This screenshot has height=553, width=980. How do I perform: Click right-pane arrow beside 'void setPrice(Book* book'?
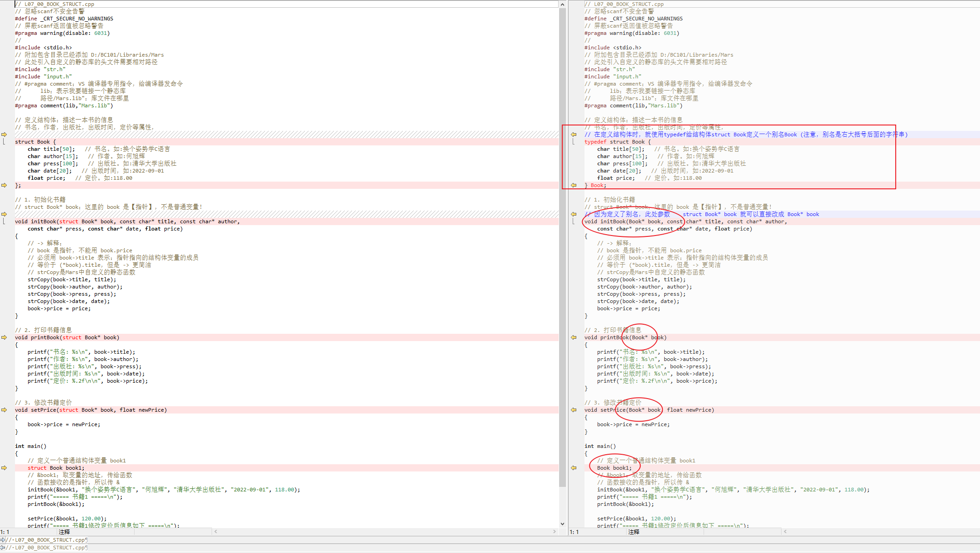pos(574,410)
